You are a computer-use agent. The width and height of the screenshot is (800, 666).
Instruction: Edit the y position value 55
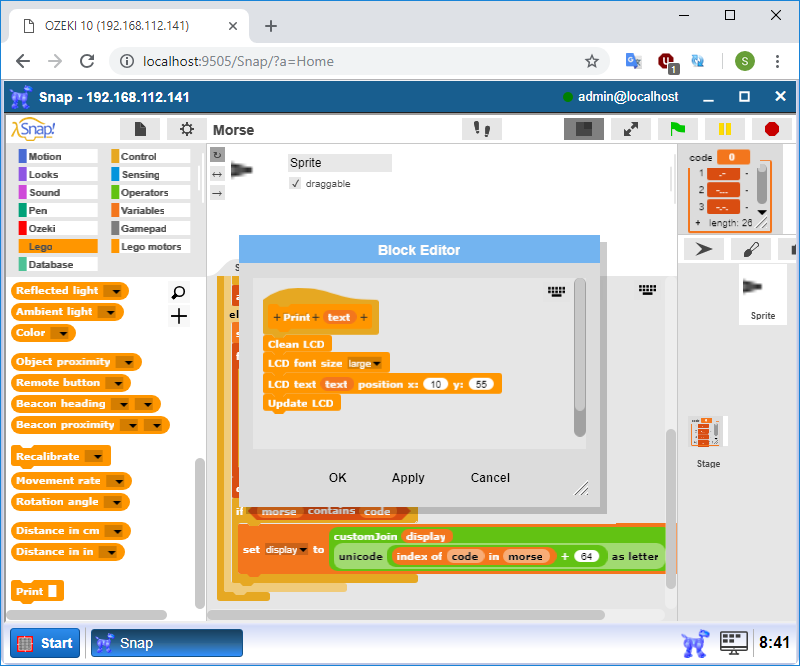click(x=481, y=384)
